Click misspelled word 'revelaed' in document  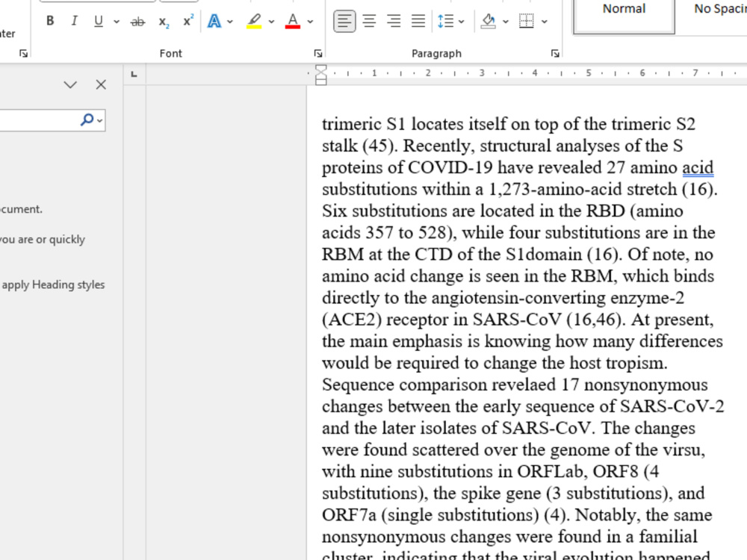coord(524,385)
